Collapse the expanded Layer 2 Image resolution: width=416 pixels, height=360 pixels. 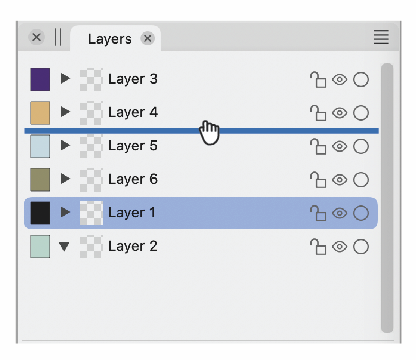coord(64,246)
